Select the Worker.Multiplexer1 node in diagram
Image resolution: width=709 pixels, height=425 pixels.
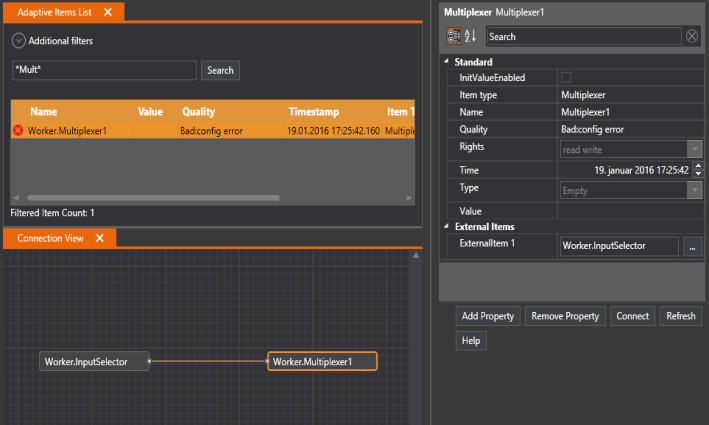[x=322, y=361]
